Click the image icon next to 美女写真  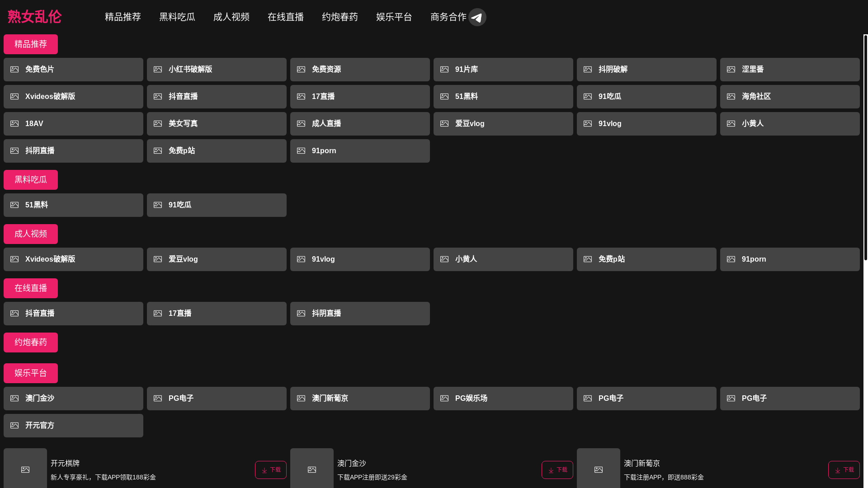(x=158, y=123)
